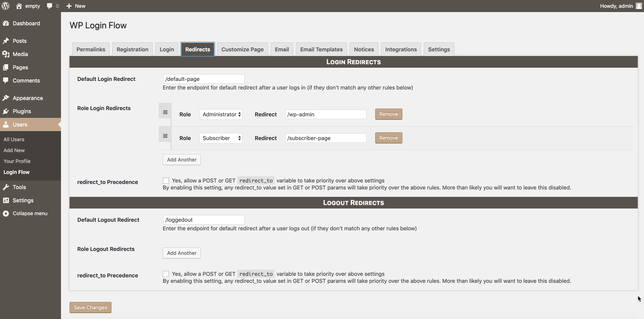The height and width of the screenshot is (319, 644).
Task: Enable logout redirect_to Precedence checkbox
Action: pos(166,274)
